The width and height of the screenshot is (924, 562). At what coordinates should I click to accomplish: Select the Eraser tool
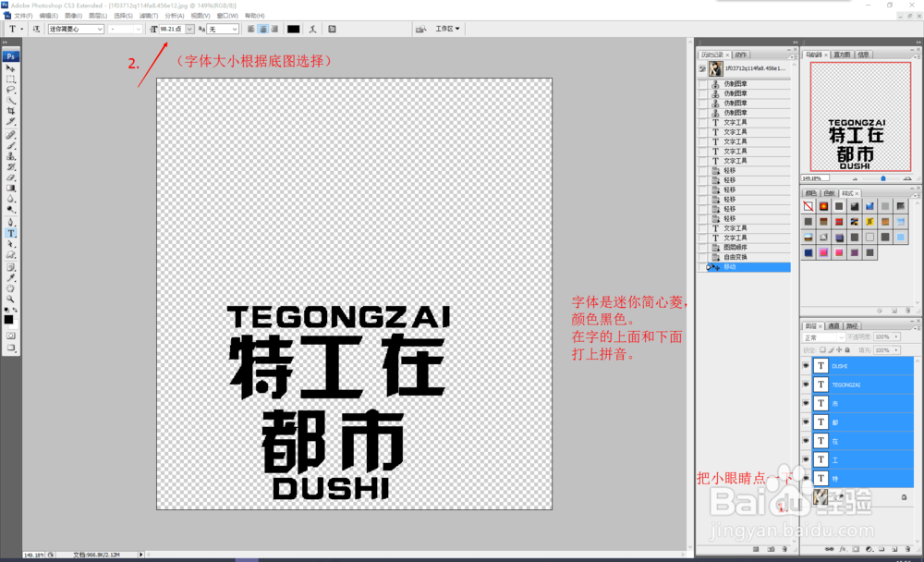click(10, 177)
